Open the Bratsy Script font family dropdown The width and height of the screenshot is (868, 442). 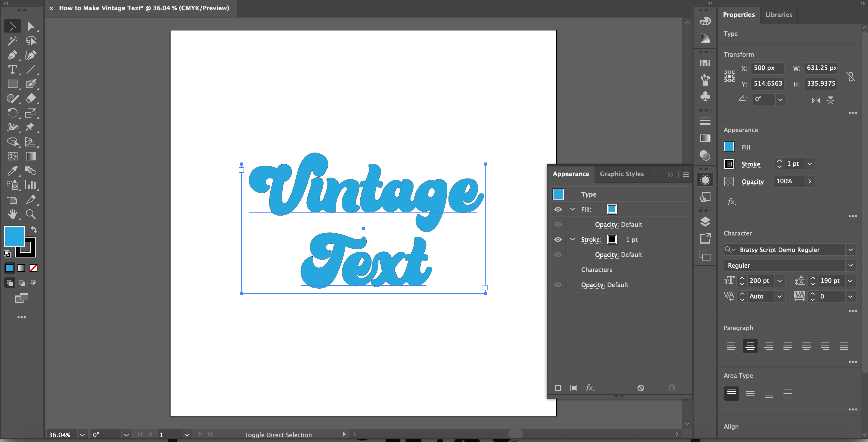[850, 249]
